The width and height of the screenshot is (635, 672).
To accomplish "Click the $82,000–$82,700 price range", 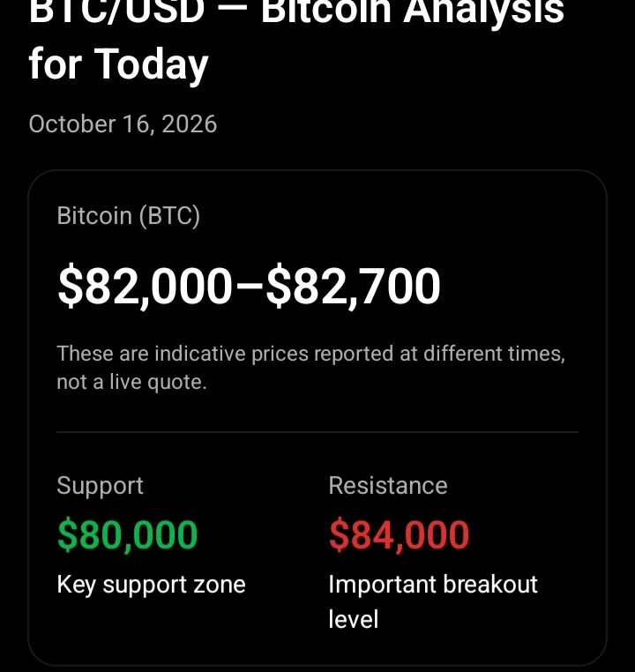I will [249, 287].
